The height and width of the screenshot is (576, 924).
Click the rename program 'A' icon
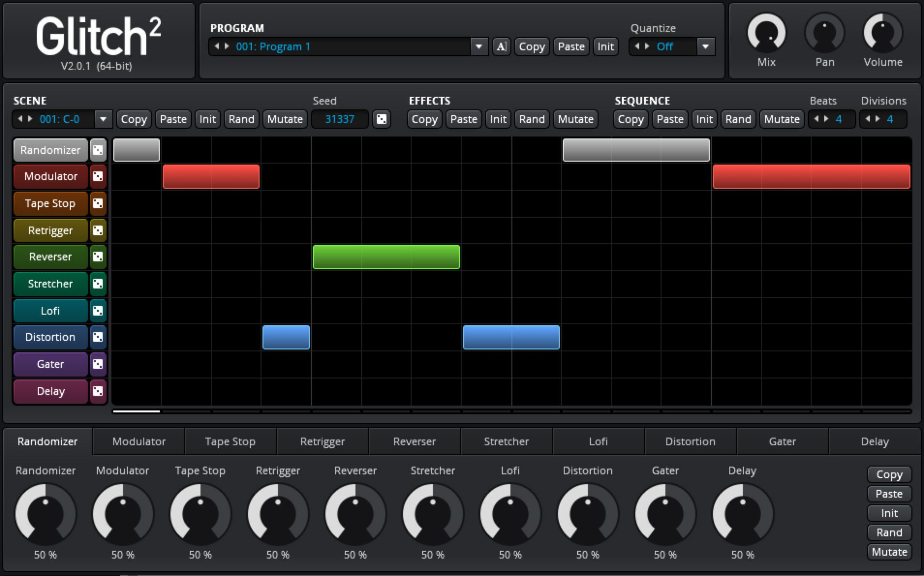[x=501, y=46]
